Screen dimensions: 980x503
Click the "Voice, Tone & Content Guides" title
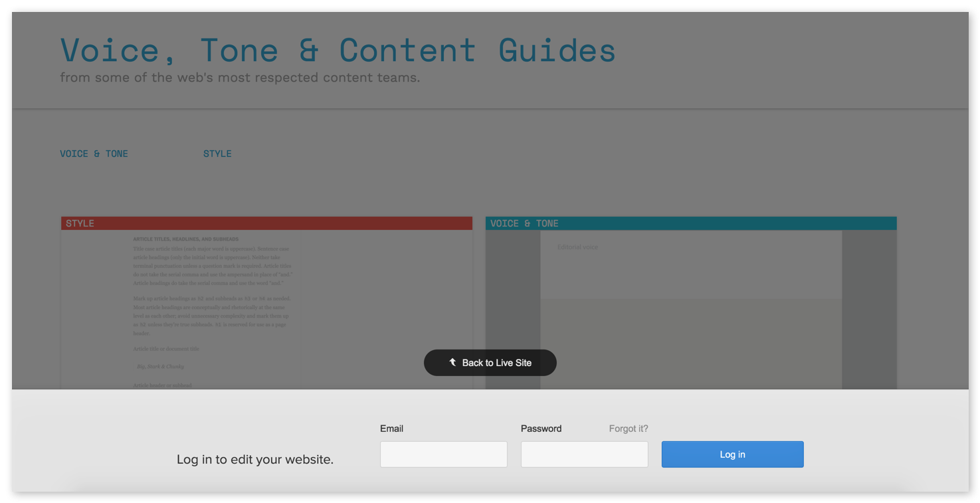336,50
